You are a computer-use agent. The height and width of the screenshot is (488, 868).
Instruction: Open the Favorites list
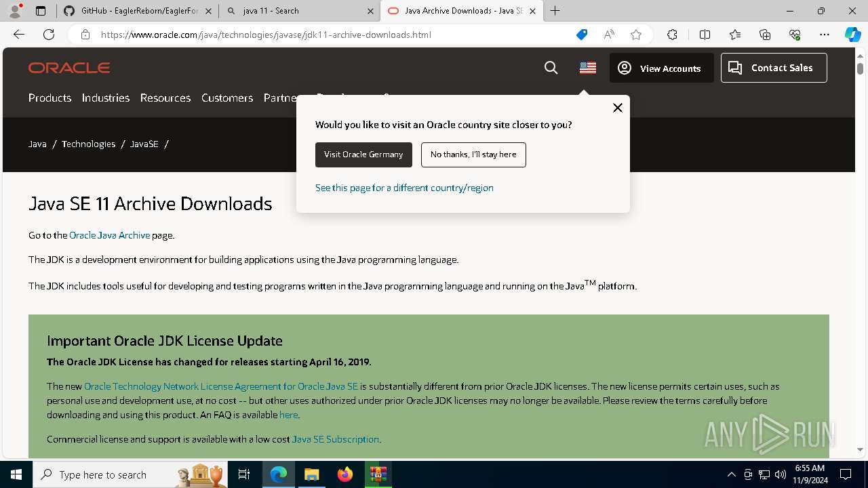[735, 35]
